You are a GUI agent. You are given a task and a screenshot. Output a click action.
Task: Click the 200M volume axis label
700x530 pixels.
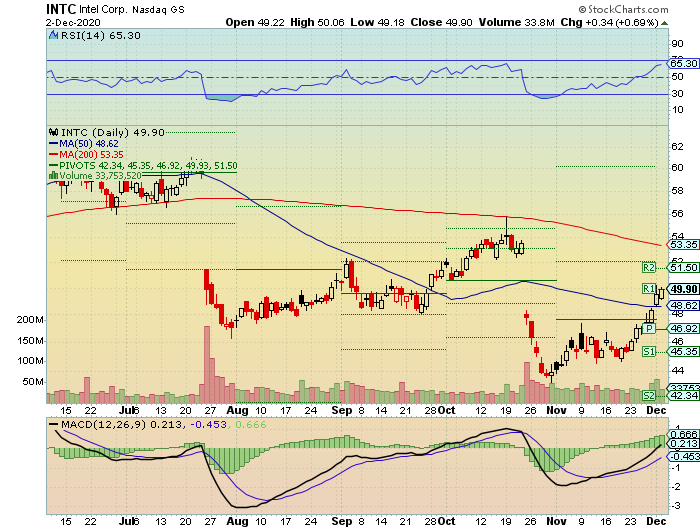(30, 320)
